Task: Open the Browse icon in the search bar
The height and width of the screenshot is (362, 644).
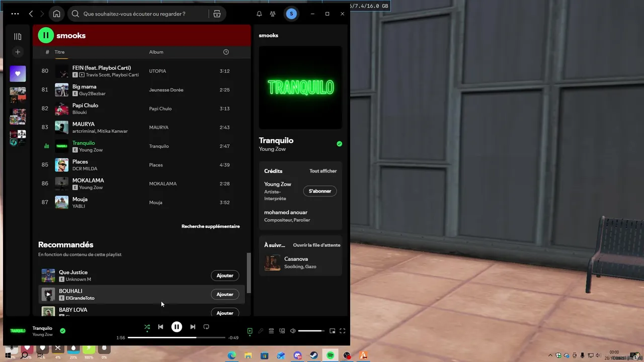Action: pyautogui.click(x=217, y=14)
